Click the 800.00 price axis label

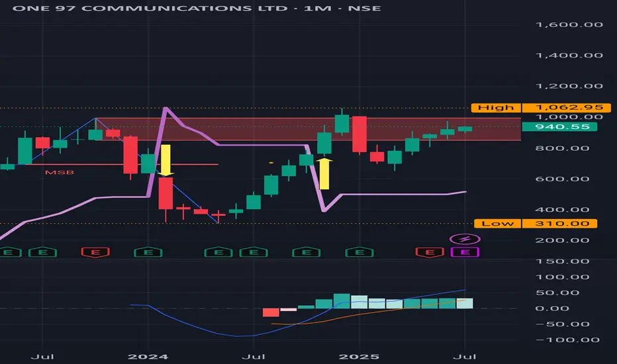[562, 148]
